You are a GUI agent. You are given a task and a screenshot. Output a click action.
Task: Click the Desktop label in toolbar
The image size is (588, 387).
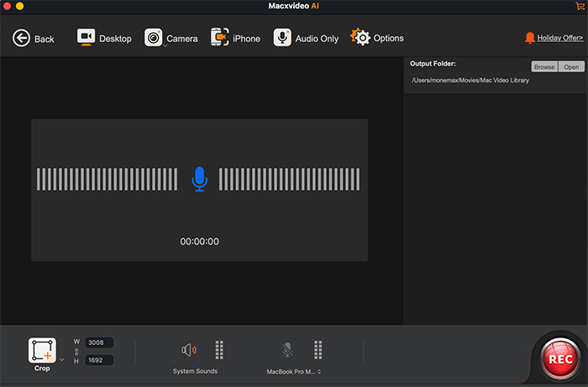(x=116, y=39)
